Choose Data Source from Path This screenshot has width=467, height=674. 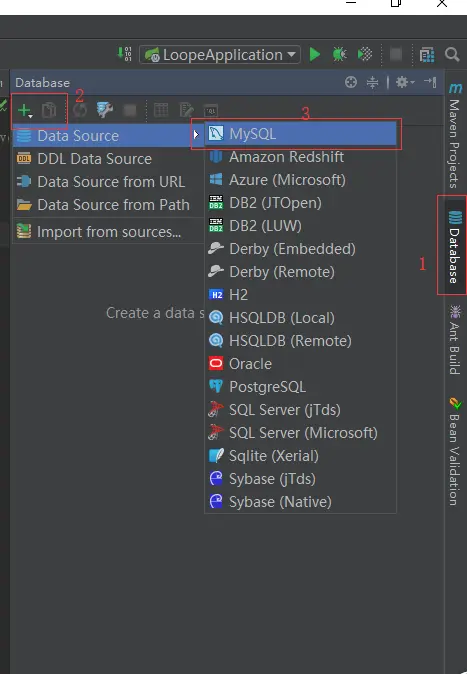109,205
